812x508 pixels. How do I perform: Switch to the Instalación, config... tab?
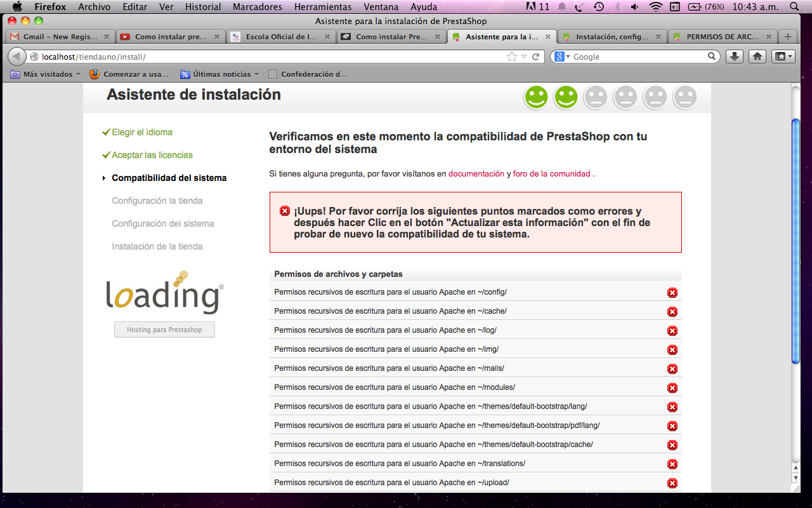(612, 36)
